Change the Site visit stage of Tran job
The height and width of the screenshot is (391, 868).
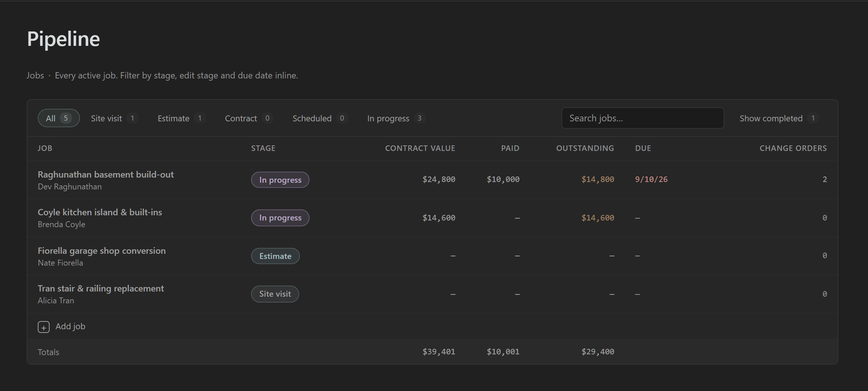point(275,294)
